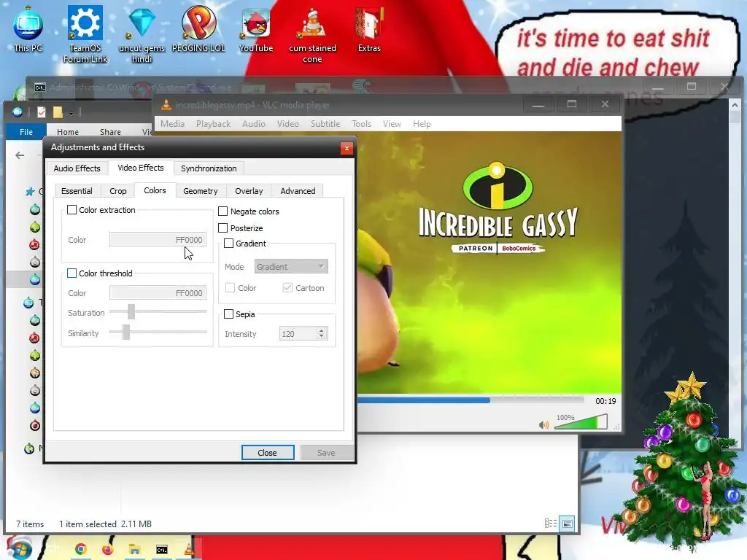The image size is (747, 560).
Task: Open Command Prompt from the taskbar
Action: (x=162, y=550)
